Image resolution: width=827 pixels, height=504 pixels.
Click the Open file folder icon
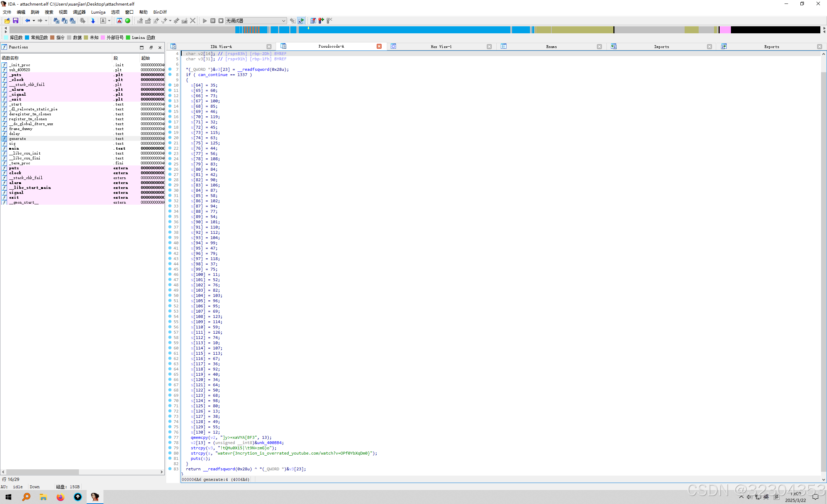pos(7,21)
